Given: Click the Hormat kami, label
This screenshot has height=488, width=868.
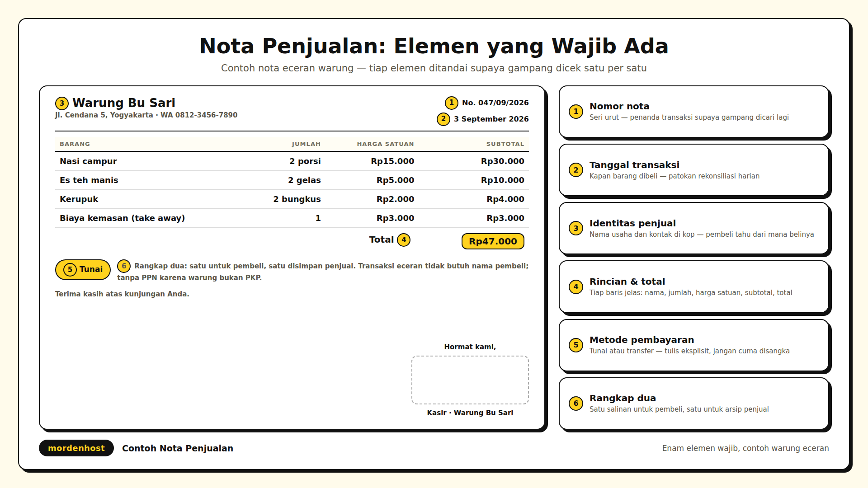Looking at the screenshot, I should (x=470, y=347).
